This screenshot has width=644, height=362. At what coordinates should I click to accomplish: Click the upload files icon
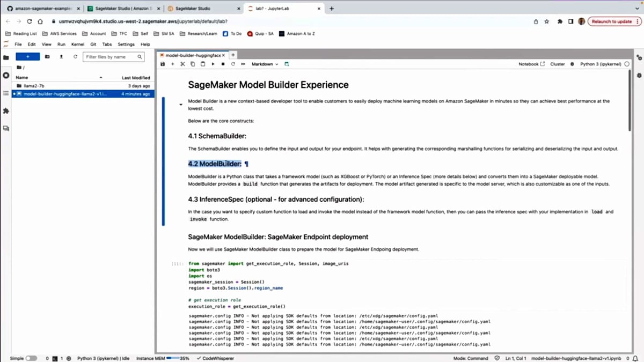(61, 56)
